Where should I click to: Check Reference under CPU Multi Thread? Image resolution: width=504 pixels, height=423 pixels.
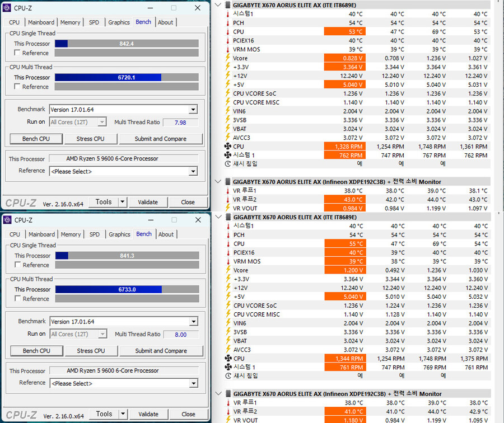[x=16, y=87]
